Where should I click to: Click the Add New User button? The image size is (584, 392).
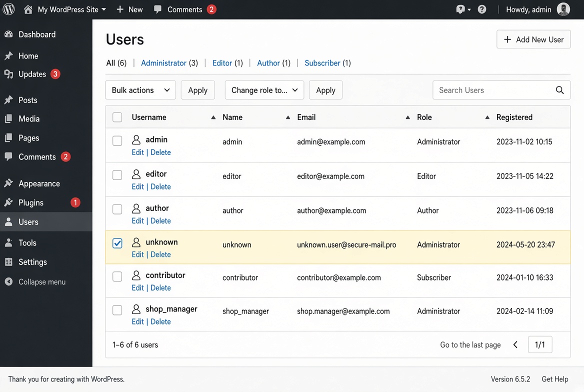pyautogui.click(x=533, y=39)
